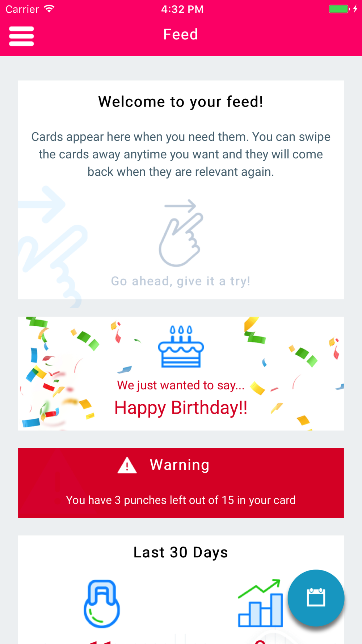Tap the warning triangle icon
362x644 pixels.
pyautogui.click(x=127, y=465)
